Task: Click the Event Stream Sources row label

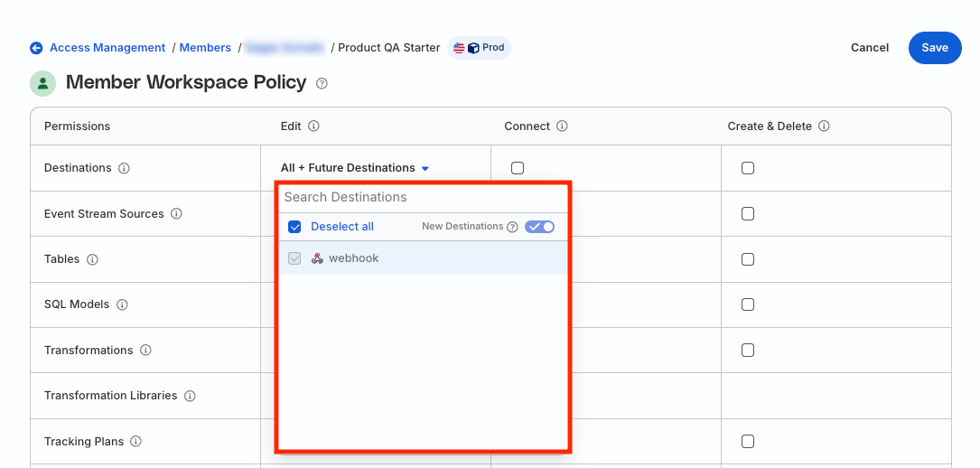Action: [104, 214]
